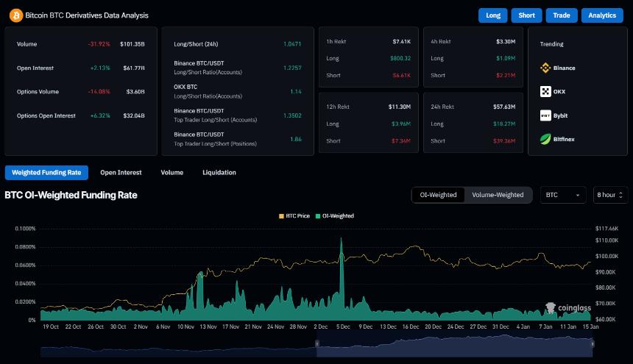Click the 24h Rekt Short value $39.36M
The height and width of the screenshot is (364, 633).
click(503, 141)
